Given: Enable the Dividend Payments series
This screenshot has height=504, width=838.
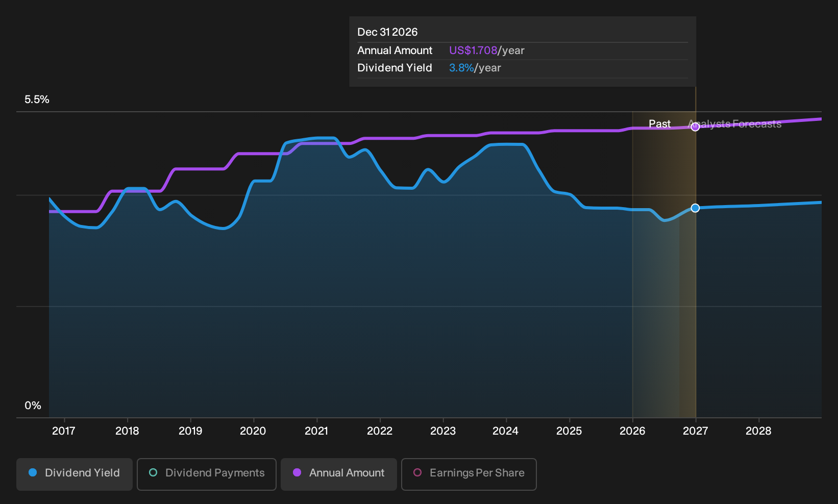Looking at the screenshot, I should 207,474.
